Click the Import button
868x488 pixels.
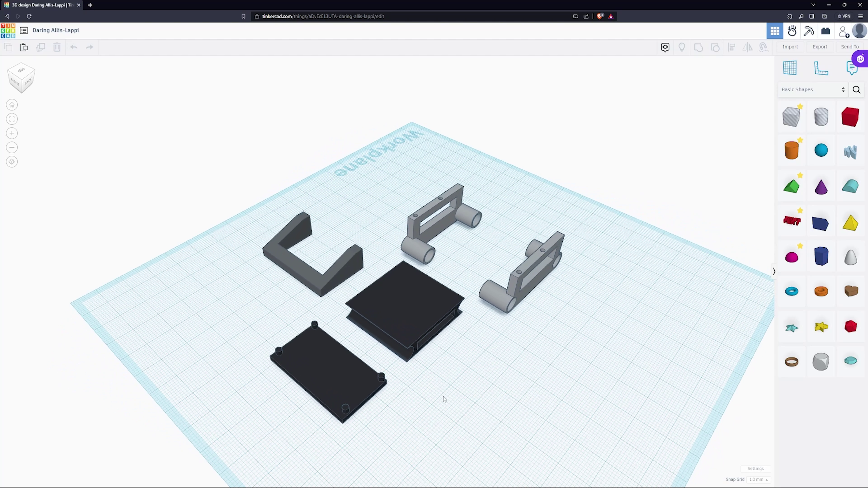(x=790, y=47)
